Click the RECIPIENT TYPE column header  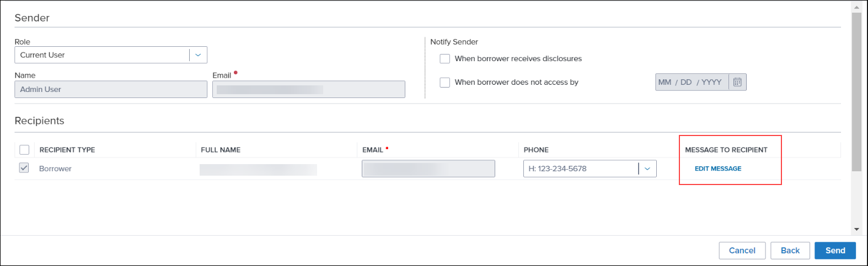pyautogui.click(x=67, y=150)
